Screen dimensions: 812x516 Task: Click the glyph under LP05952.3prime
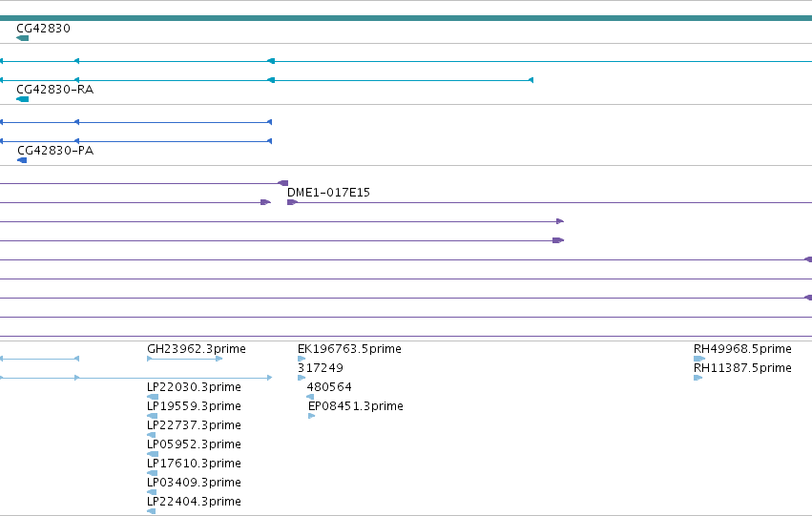pos(153,454)
